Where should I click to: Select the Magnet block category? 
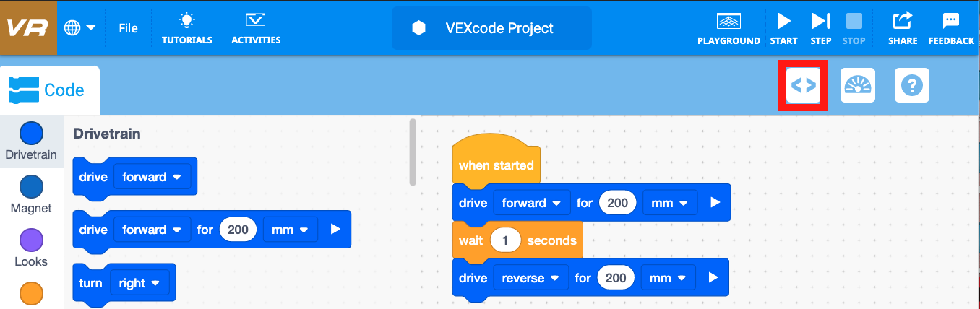[x=31, y=194]
